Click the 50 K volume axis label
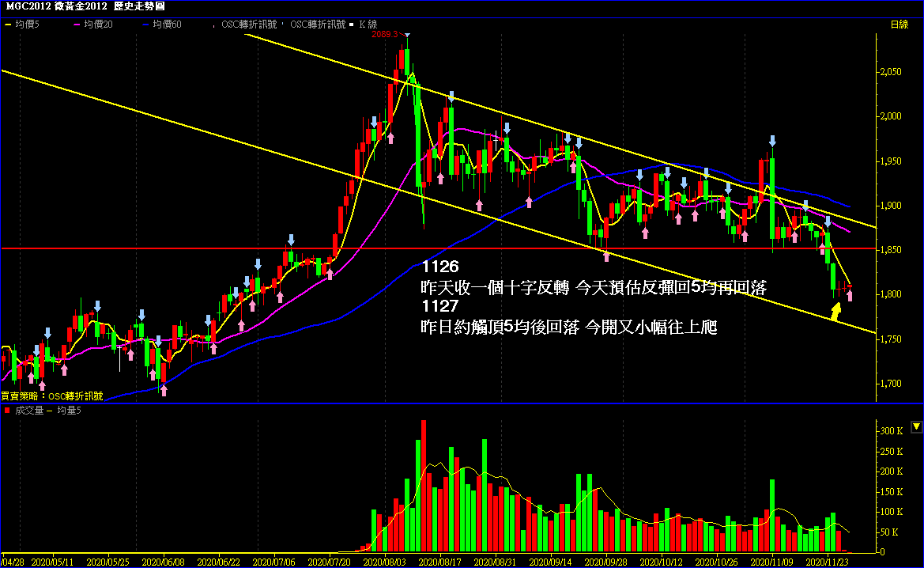 point(889,532)
